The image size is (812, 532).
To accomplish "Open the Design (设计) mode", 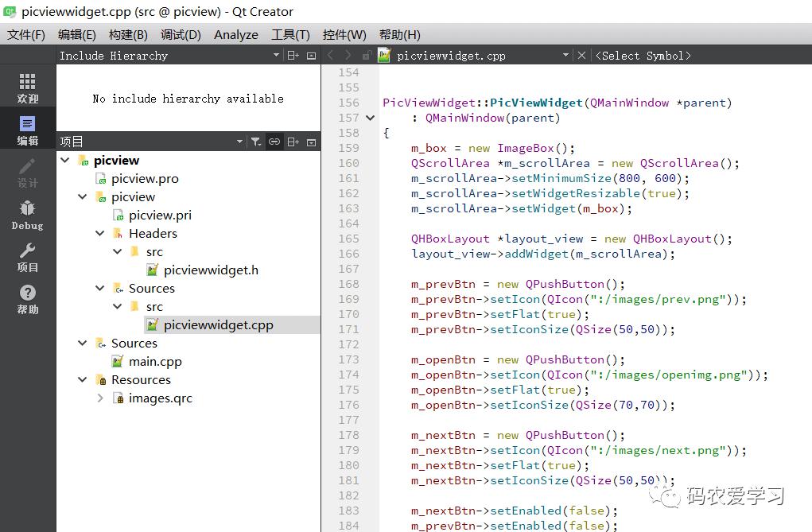I will tap(28, 173).
